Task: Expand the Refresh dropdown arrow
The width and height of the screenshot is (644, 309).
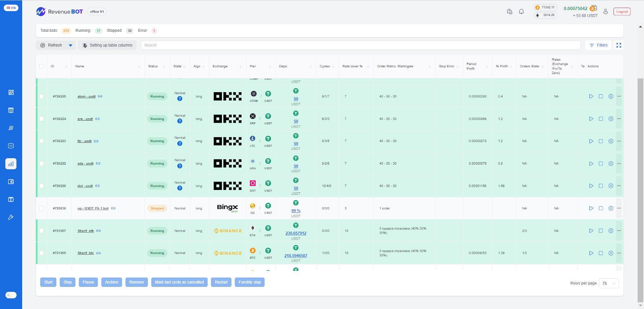Action: [x=70, y=45]
